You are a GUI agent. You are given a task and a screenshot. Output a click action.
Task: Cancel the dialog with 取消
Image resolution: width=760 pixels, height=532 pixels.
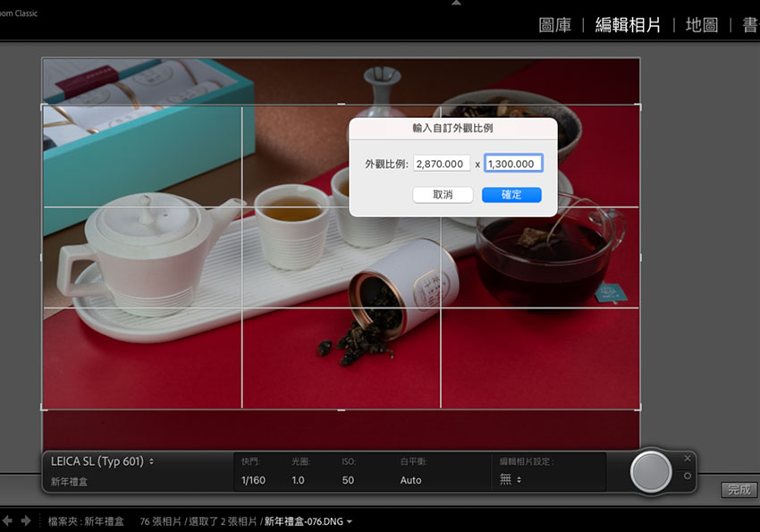[443, 194]
